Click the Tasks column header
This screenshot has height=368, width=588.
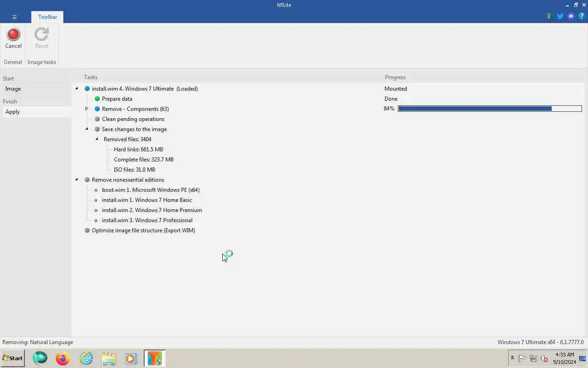(x=90, y=77)
